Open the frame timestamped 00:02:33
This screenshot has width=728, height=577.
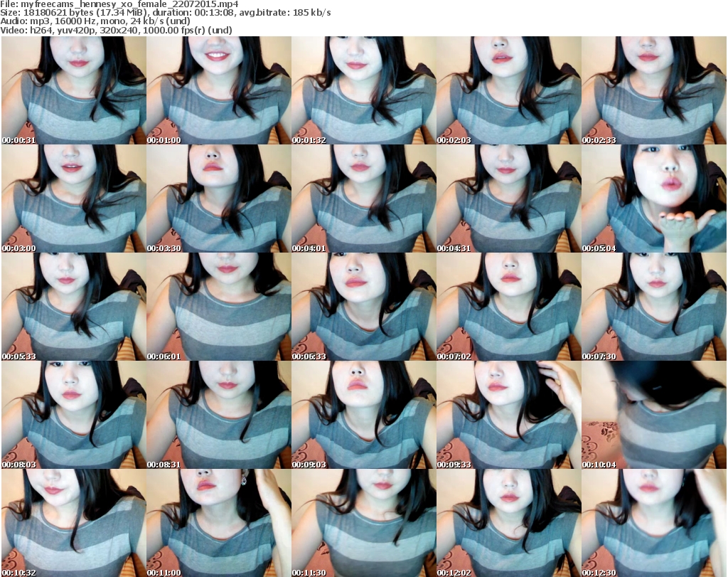[x=654, y=90]
